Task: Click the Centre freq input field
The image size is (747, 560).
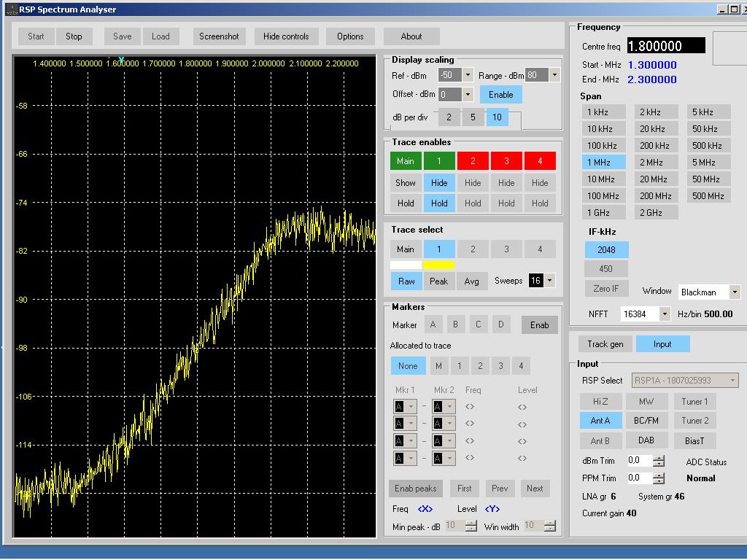Action: [x=666, y=46]
